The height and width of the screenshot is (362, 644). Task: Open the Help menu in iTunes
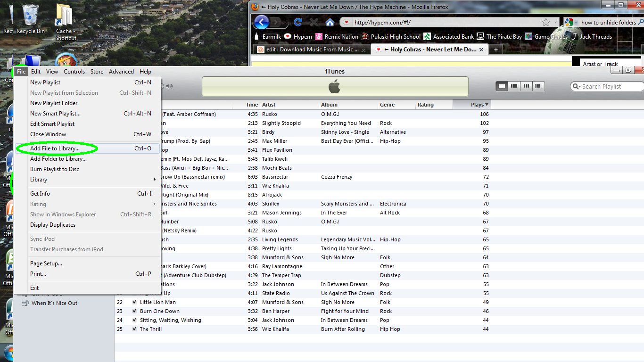click(x=145, y=72)
